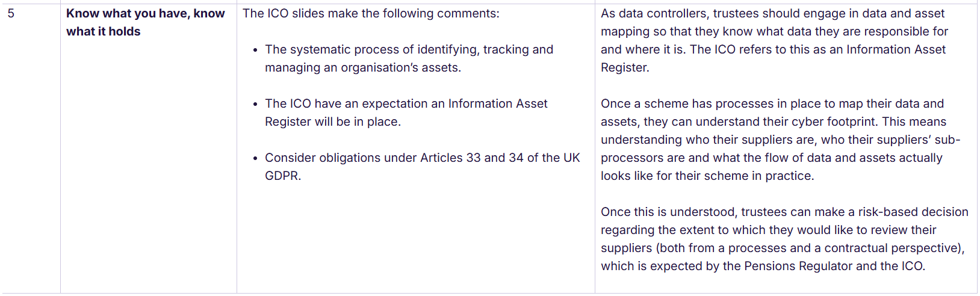Click the bullet text about managing organisation's assets

[362, 67]
